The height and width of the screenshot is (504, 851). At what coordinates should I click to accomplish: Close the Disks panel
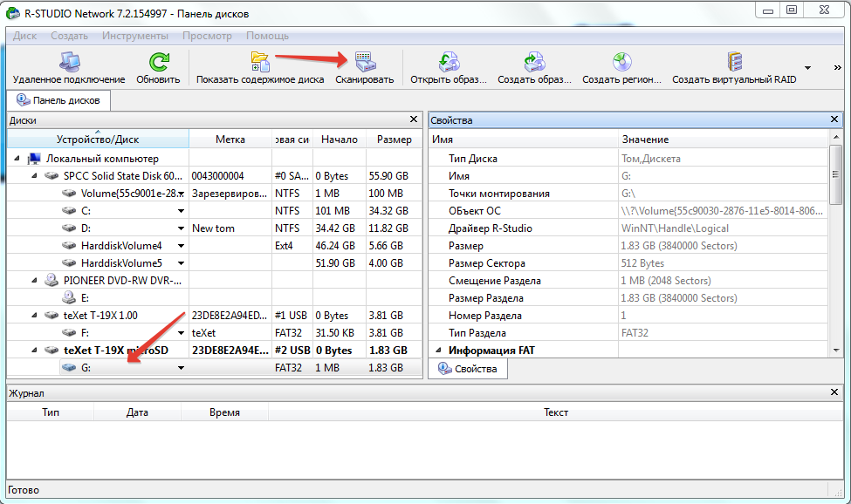[414, 119]
